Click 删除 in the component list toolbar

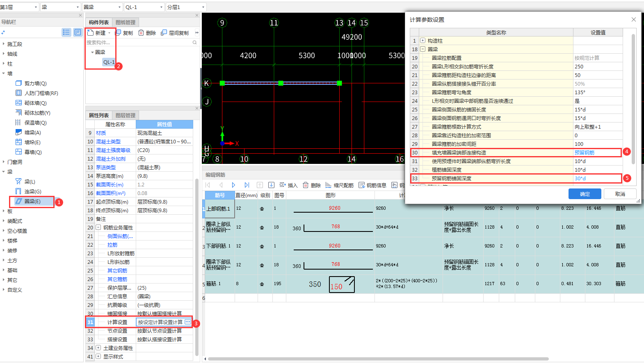(147, 33)
